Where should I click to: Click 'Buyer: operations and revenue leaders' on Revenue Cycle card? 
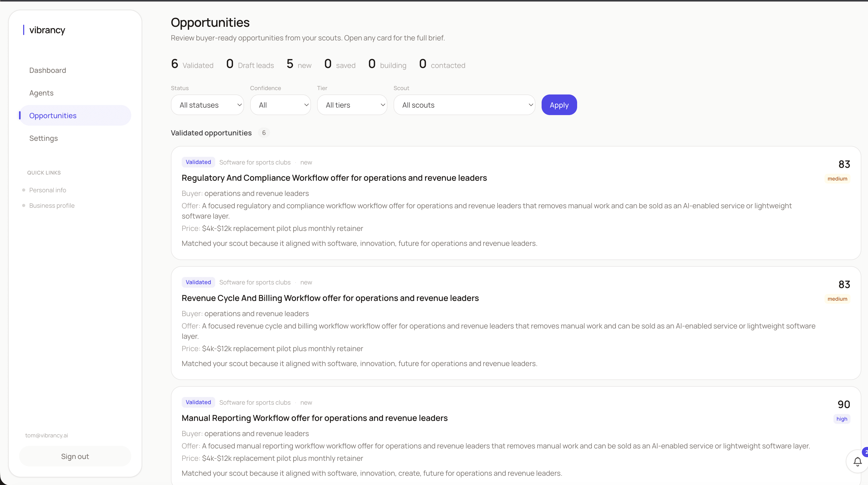[x=245, y=314]
